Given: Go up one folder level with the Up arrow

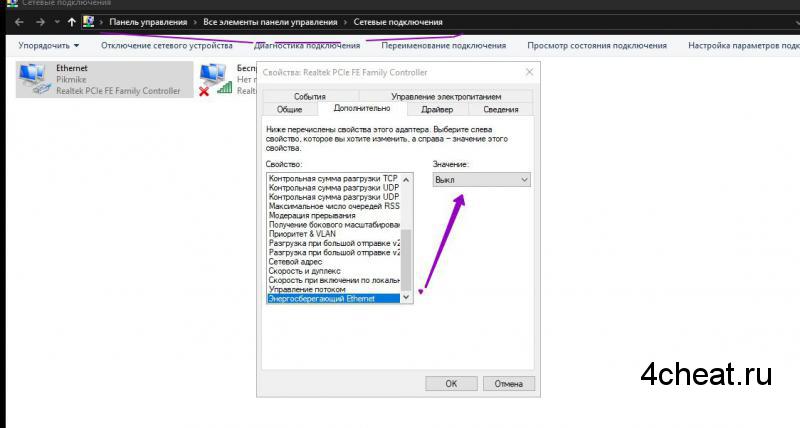Looking at the screenshot, I should click(x=71, y=22).
